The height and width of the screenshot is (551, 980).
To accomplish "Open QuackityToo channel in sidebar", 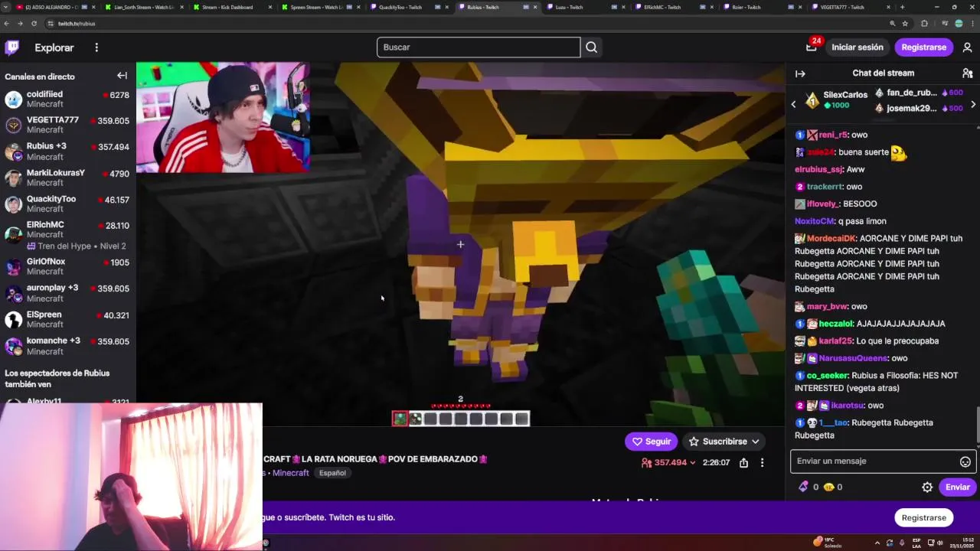I will pyautogui.click(x=67, y=204).
